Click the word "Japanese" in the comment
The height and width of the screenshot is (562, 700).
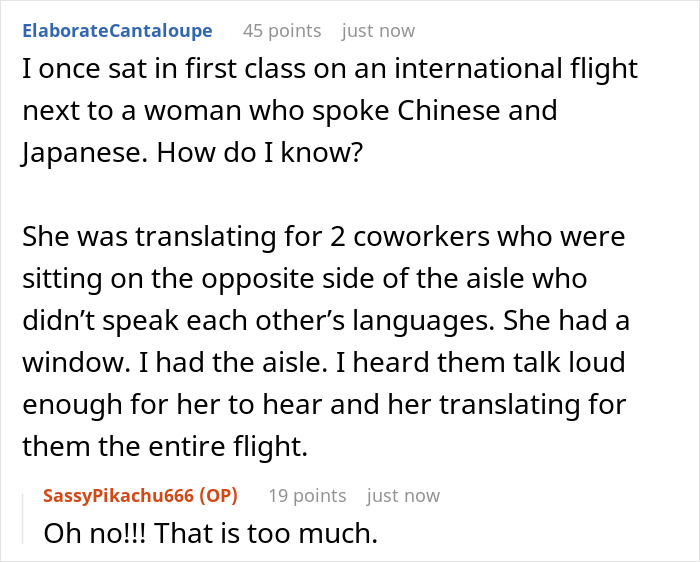(x=71, y=151)
